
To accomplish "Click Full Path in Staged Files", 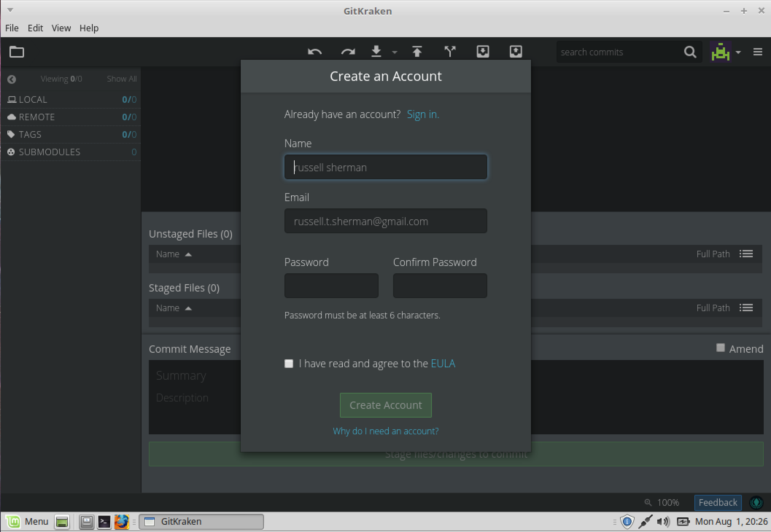I will (x=713, y=308).
